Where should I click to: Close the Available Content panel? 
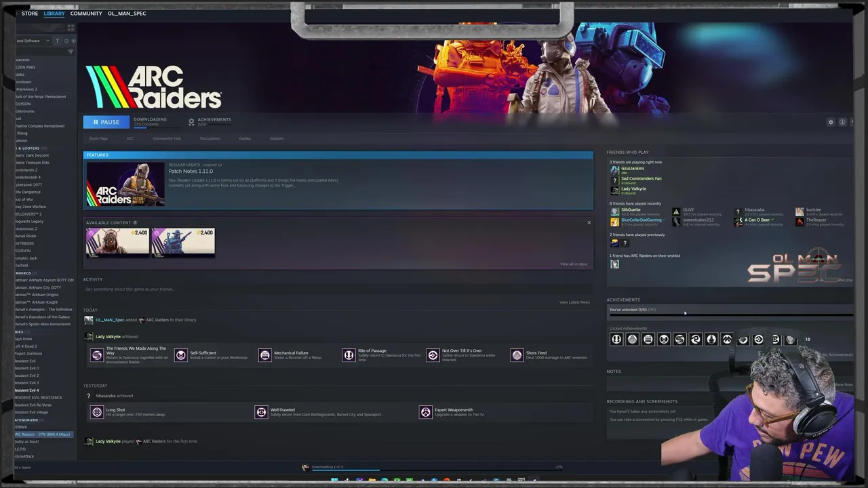coord(589,222)
